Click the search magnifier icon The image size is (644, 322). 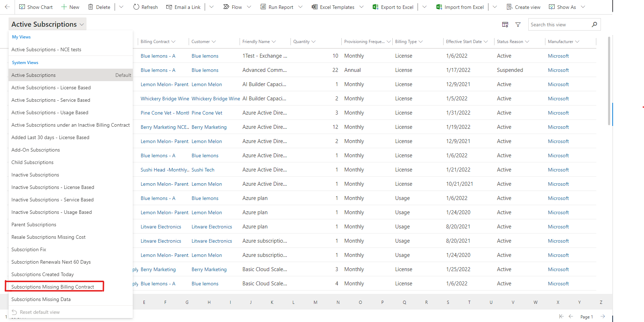point(594,25)
